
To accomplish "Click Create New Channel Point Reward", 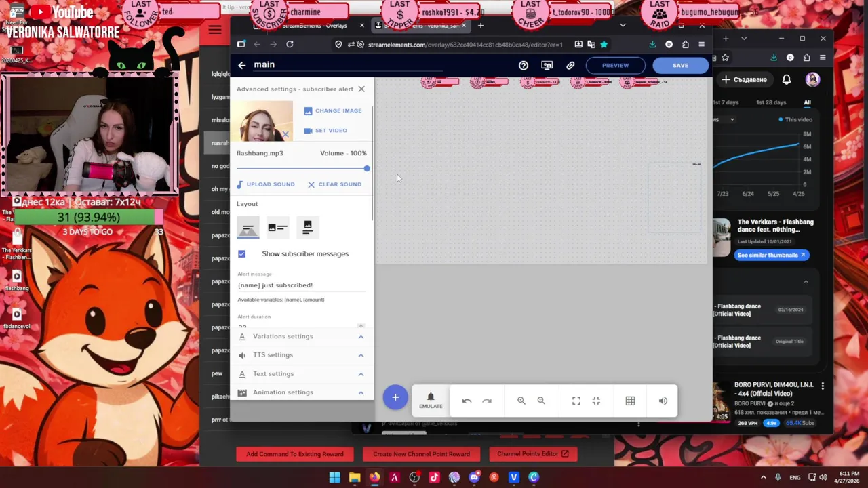I will [421, 454].
